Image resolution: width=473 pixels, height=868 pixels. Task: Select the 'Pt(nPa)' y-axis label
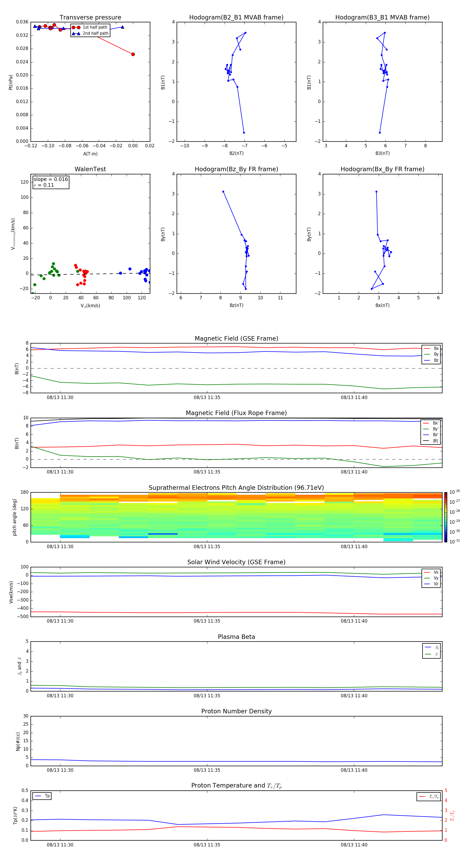pyautogui.click(x=11, y=82)
